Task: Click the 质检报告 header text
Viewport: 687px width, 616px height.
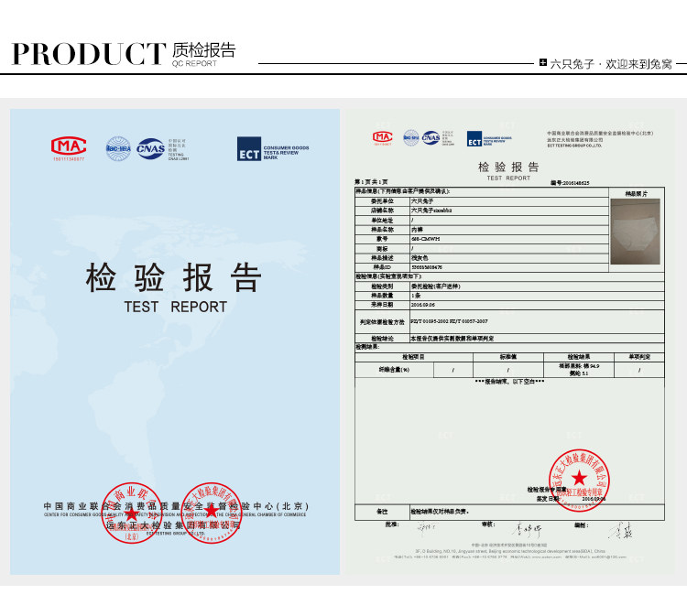Action: (x=203, y=50)
